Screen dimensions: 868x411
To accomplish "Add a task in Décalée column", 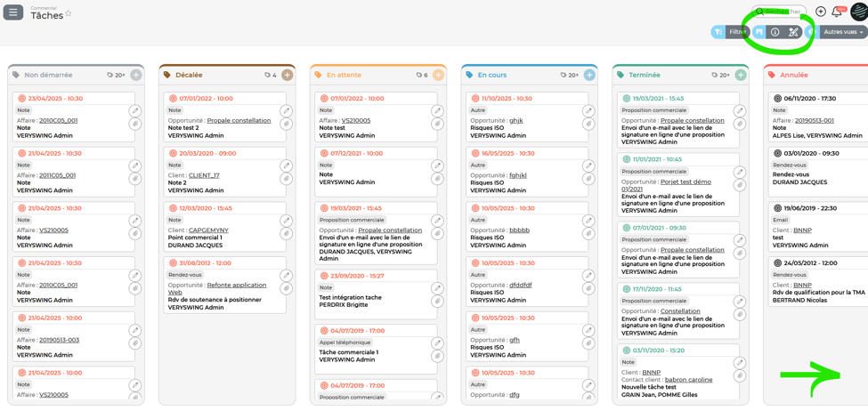I will click(288, 76).
